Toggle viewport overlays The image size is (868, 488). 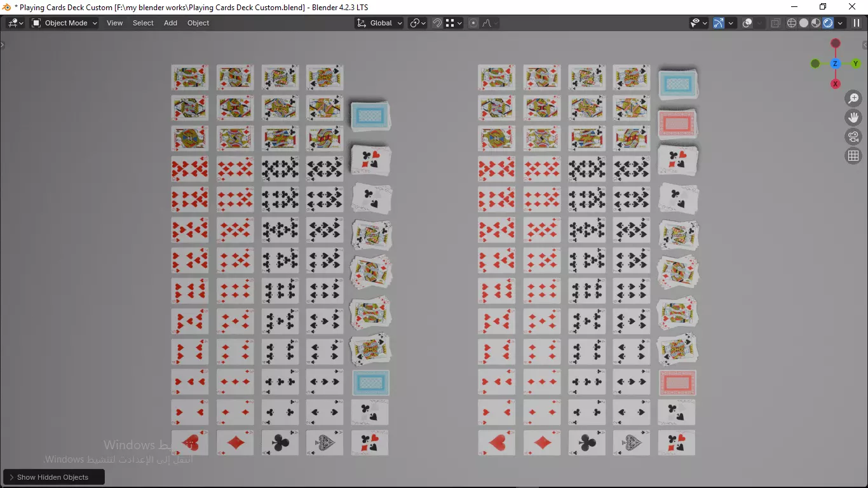point(747,23)
